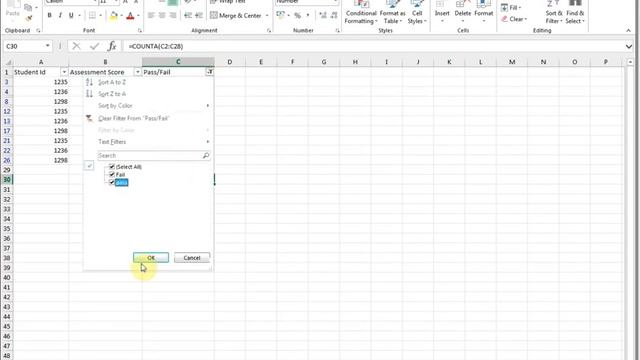Image resolution: width=640 pixels, height=360 pixels.
Task: Open Find & Select menu
Action: (x=575, y=12)
